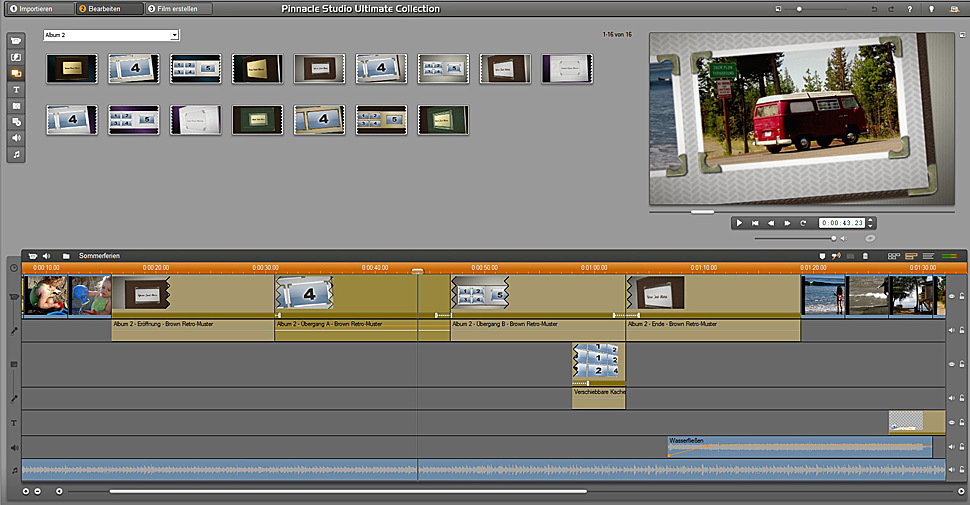Click the fast rewind button
This screenshot has height=505, width=970.
point(771,223)
